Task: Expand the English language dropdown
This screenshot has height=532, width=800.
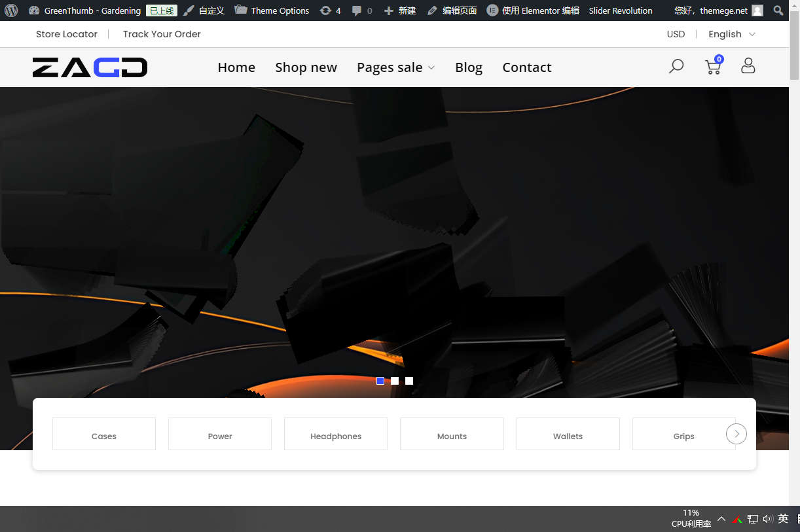Action: pos(732,34)
